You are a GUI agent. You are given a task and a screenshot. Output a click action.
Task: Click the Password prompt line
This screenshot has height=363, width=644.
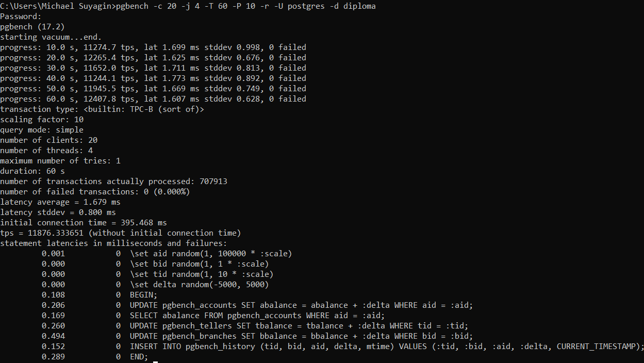click(x=21, y=16)
